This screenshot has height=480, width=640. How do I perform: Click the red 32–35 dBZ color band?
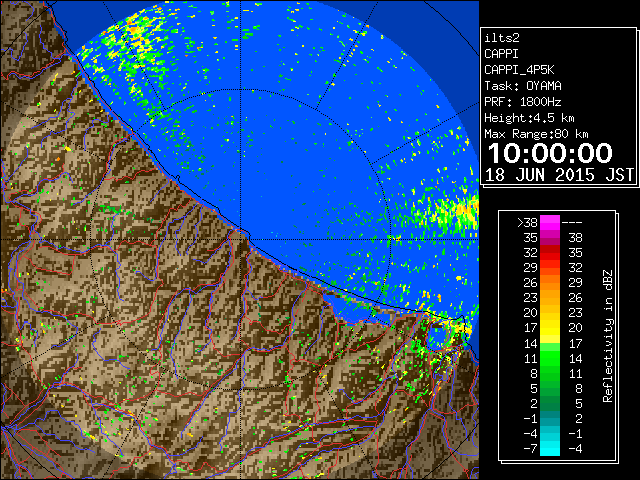[550, 253]
